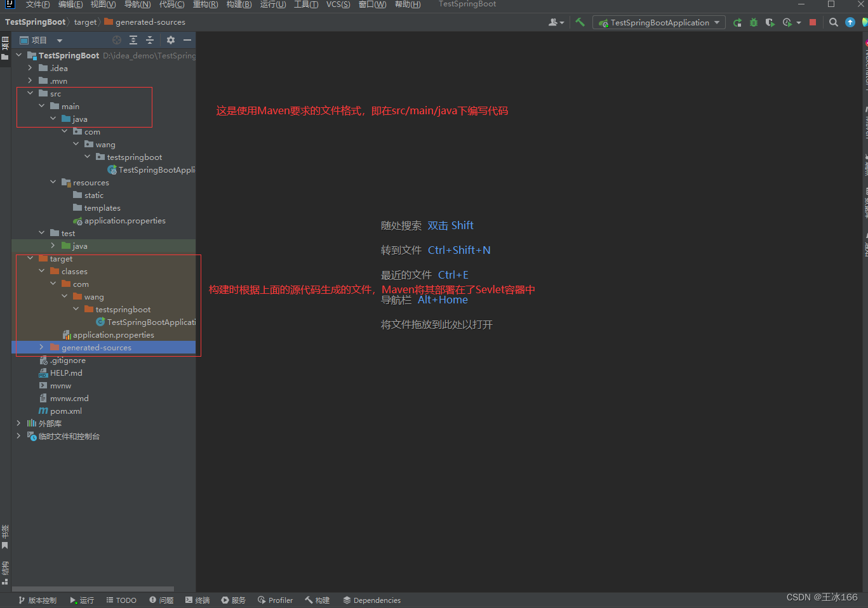
Task: Click the Build Project hammer icon
Action: tap(580, 22)
